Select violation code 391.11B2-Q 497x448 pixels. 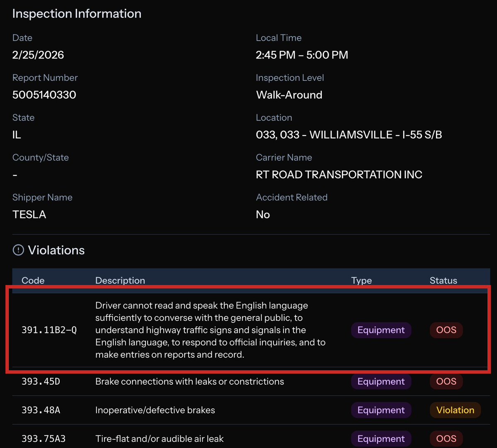click(49, 330)
